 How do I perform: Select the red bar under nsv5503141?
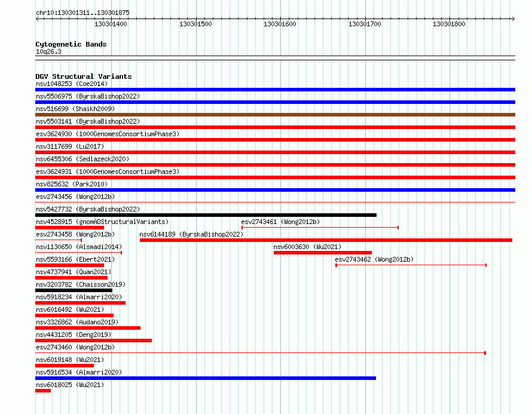[275, 127]
